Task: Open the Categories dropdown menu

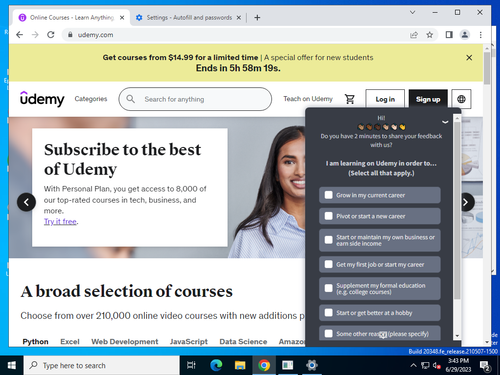Action: click(91, 99)
